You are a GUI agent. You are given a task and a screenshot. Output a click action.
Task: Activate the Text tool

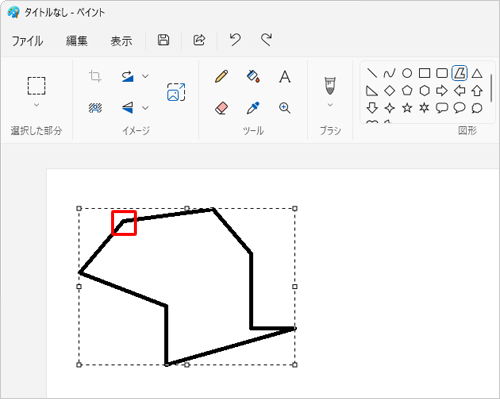[x=285, y=77]
